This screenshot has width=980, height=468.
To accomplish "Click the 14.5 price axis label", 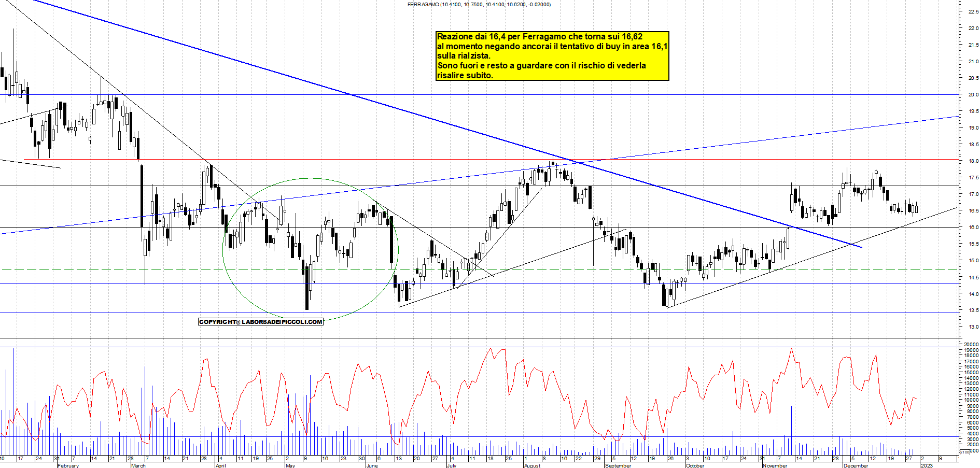I will 973,278.
